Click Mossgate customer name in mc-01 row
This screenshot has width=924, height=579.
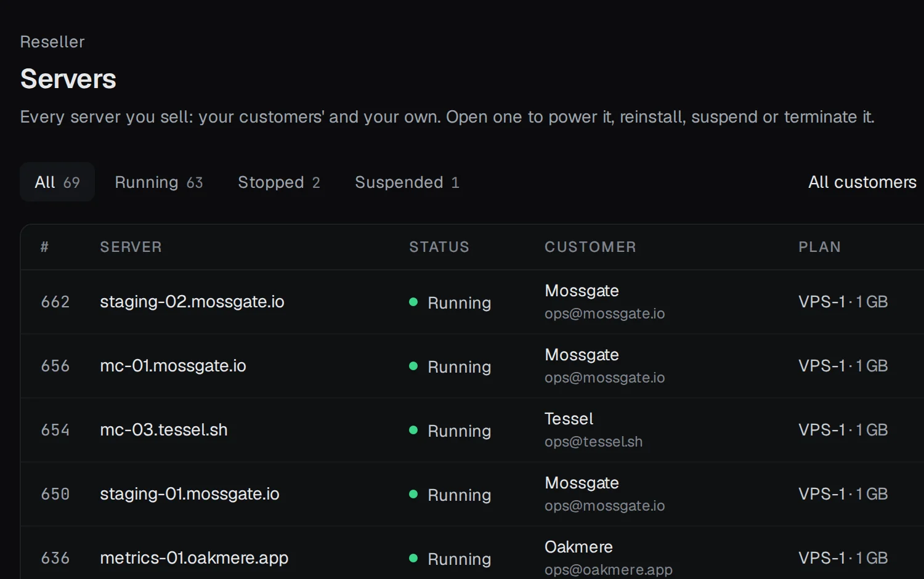(x=582, y=355)
